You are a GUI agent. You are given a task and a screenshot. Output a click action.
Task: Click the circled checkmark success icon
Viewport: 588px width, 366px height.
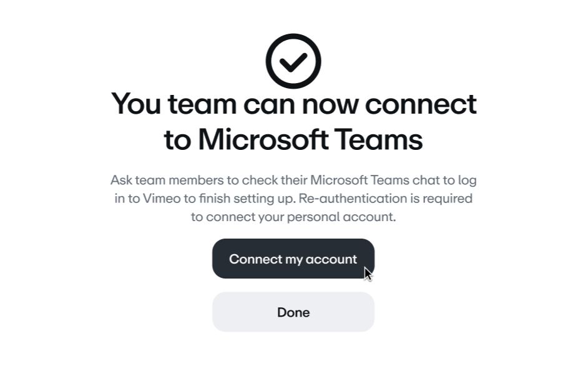point(293,61)
